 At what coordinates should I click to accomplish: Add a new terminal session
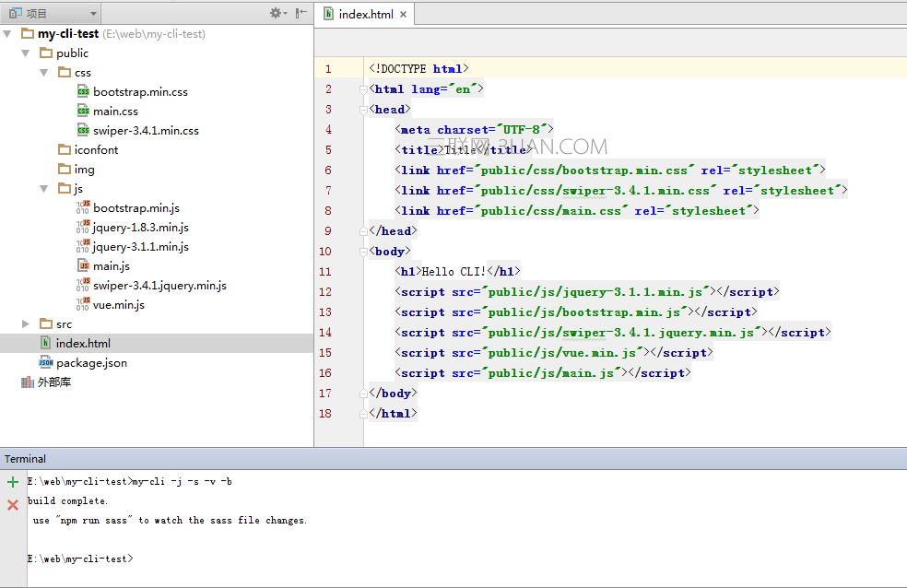pyautogui.click(x=12, y=482)
